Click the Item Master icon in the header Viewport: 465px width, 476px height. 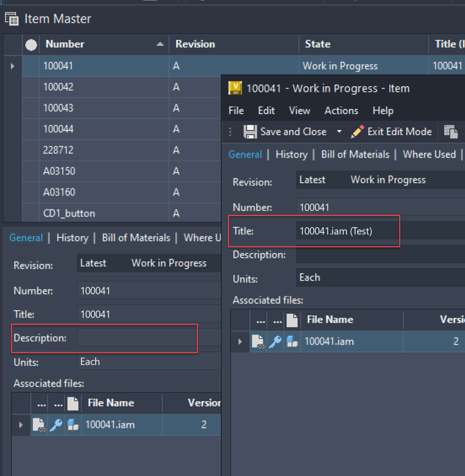pos(11,19)
